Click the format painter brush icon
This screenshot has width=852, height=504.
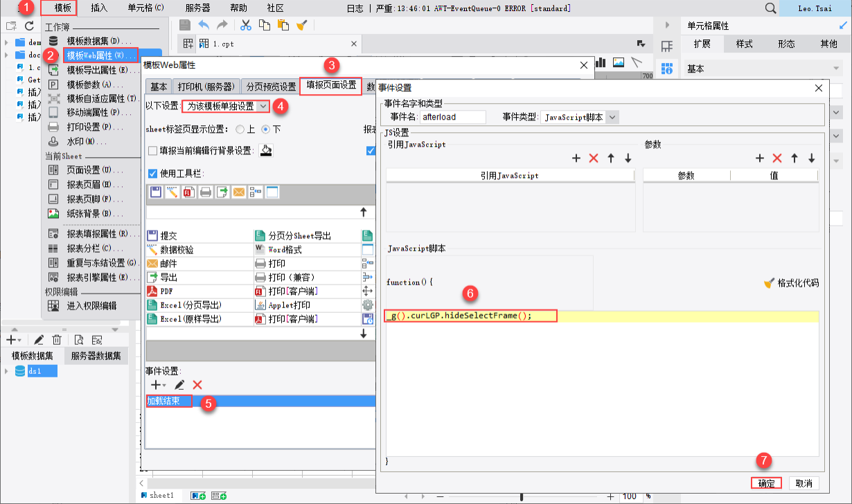[301, 25]
